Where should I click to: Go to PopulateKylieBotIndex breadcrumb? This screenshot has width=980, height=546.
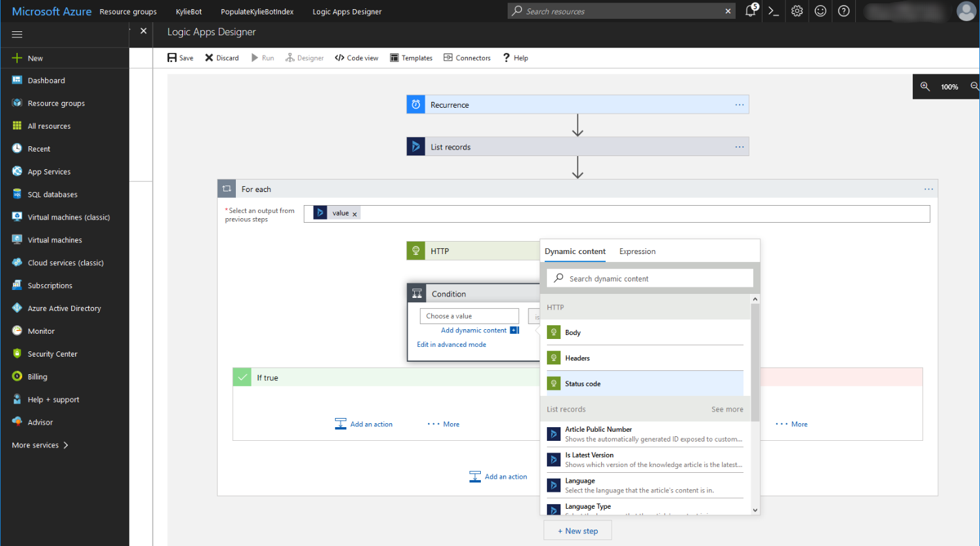pyautogui.click(x=257, y=12)
